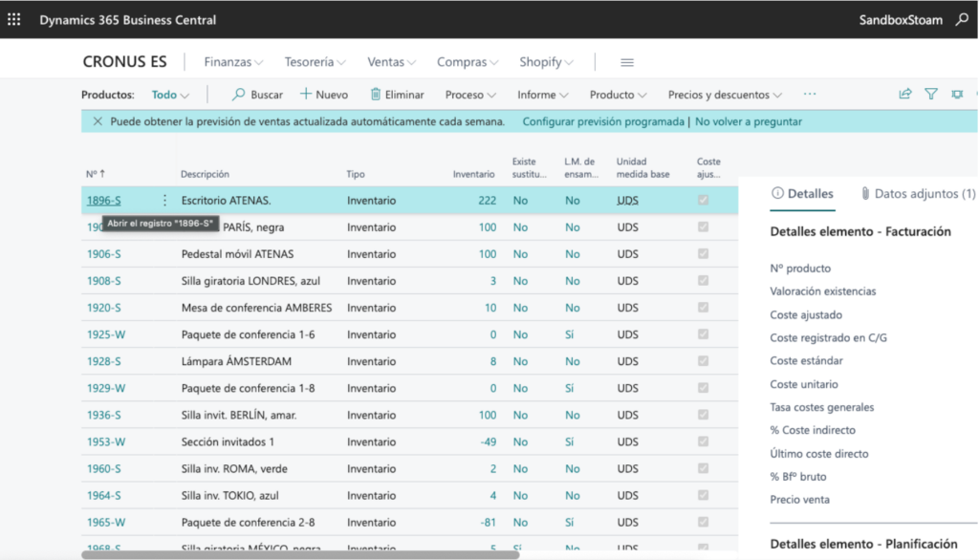Click the Tipo column header
The width and height of the screenshot is (979, 560).
point(356,174)
